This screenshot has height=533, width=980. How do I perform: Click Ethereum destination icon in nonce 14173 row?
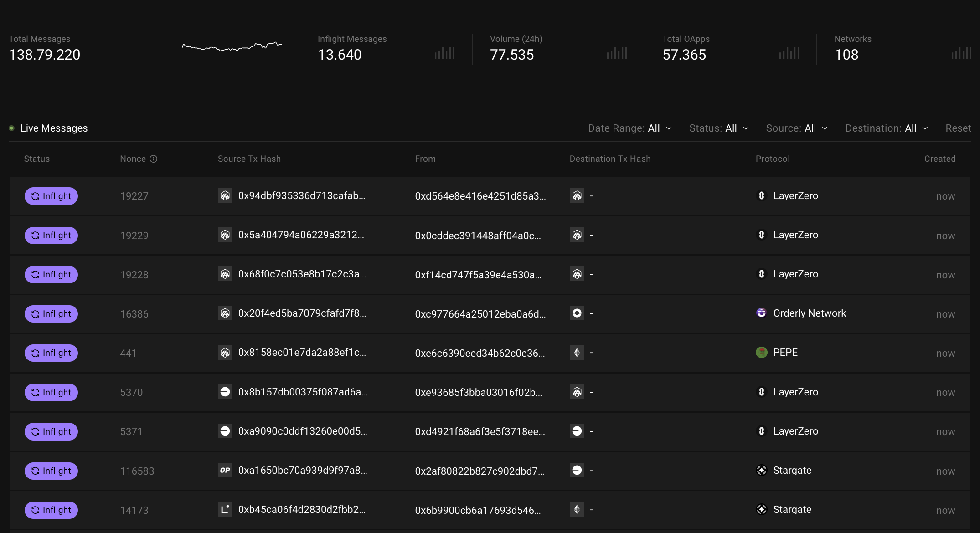pyautogui.click(x=577, y=510)
